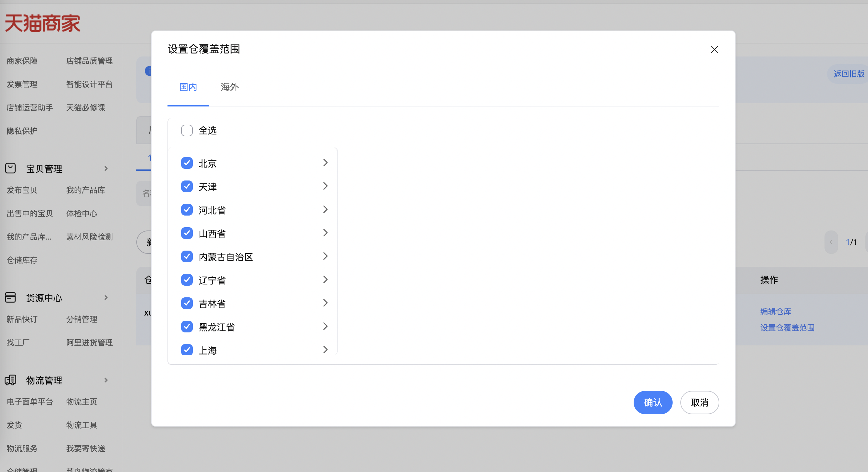Expand 辽宁省 cities arrow
Image resolution: width=868 pixels, height=472 pixels.
pos(325,279)
